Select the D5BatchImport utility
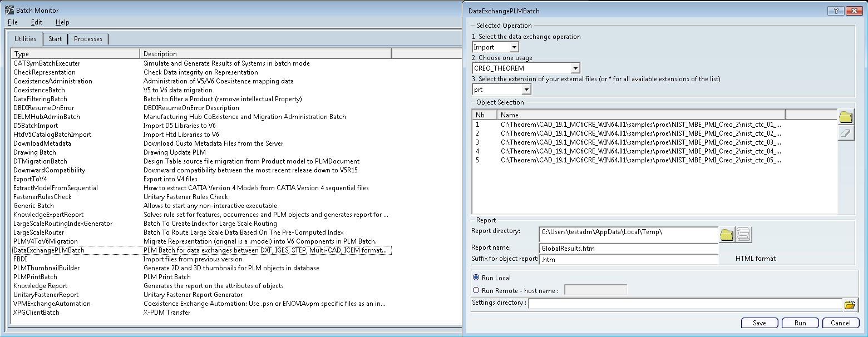Image resolution: width=868 pixels, height=337 pixels. click(36, 126)
